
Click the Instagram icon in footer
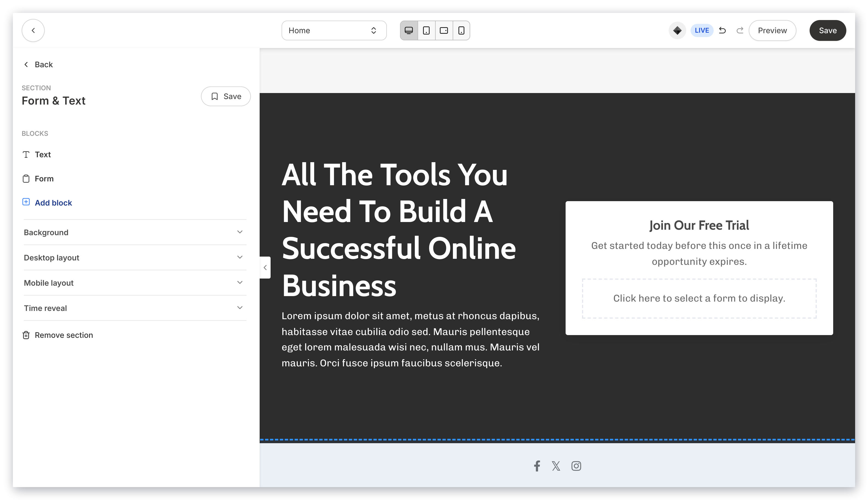(x=576, y=466)
